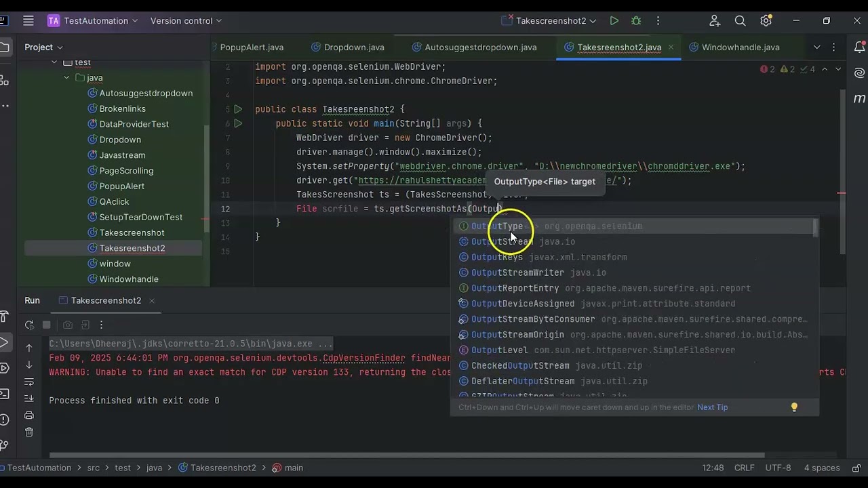Click the 4 spaces indent setting
The height and width of the screenshot is (488, 868).
coord(822,468)
